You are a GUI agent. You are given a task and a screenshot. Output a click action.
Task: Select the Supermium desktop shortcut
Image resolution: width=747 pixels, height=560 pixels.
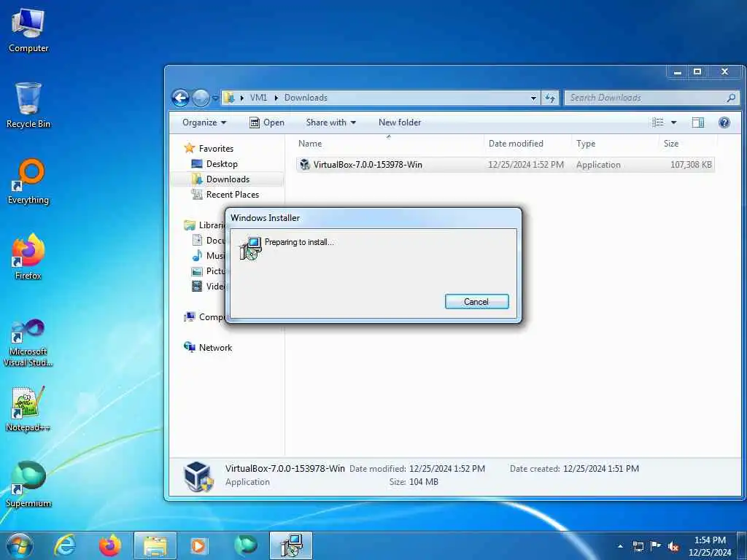click(x=28, y=484)
